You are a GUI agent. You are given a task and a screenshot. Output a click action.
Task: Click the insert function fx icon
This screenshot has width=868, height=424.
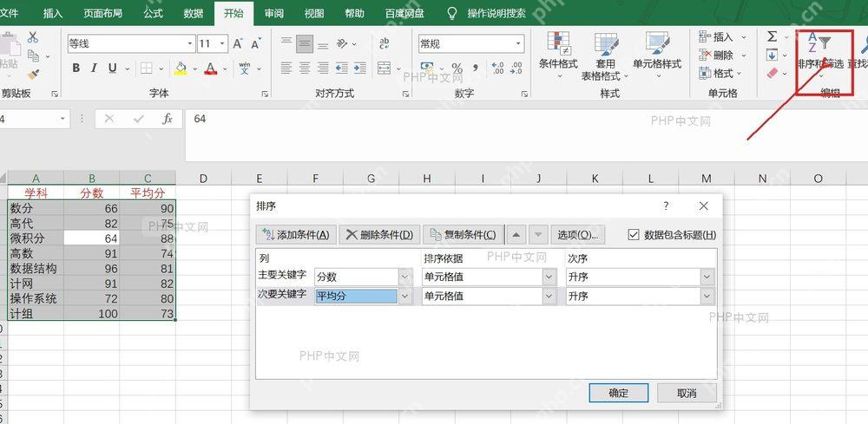click(168, 119)
